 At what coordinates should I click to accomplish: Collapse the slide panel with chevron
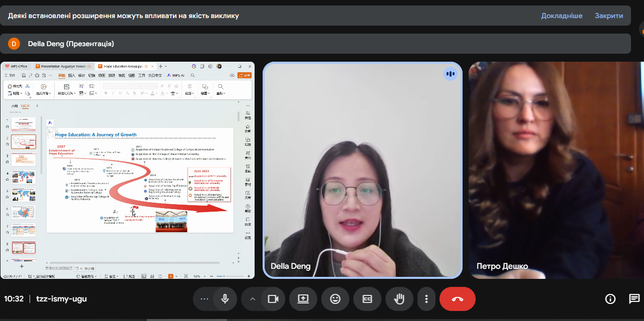[37, 106]
